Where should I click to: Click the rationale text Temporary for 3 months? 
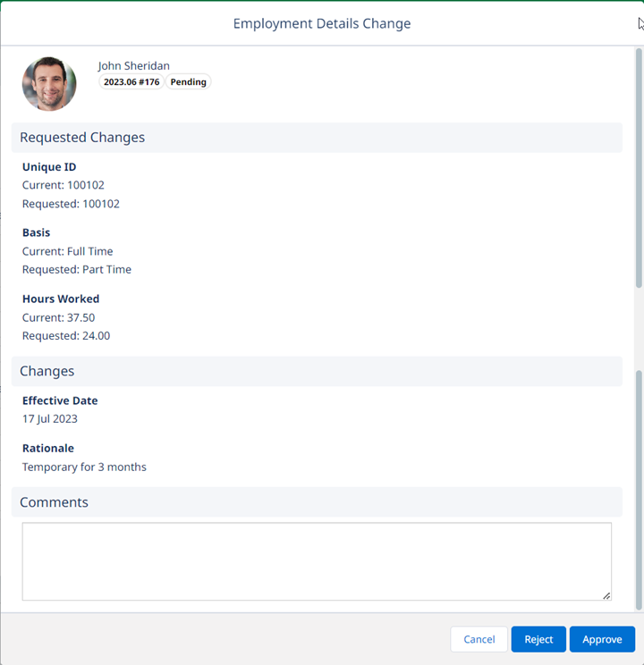(x=84, y=467)
